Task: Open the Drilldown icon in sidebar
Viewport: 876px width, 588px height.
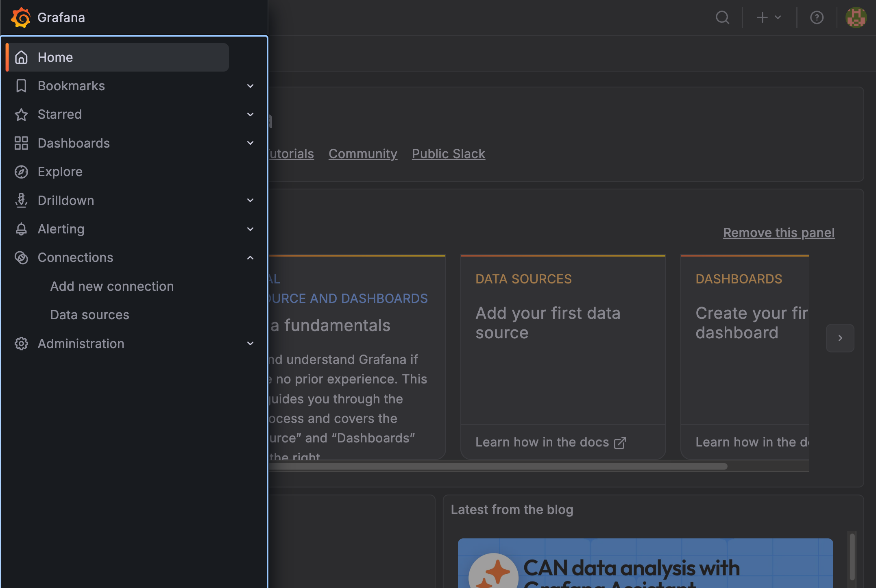Action: click(x=22, y=200)
